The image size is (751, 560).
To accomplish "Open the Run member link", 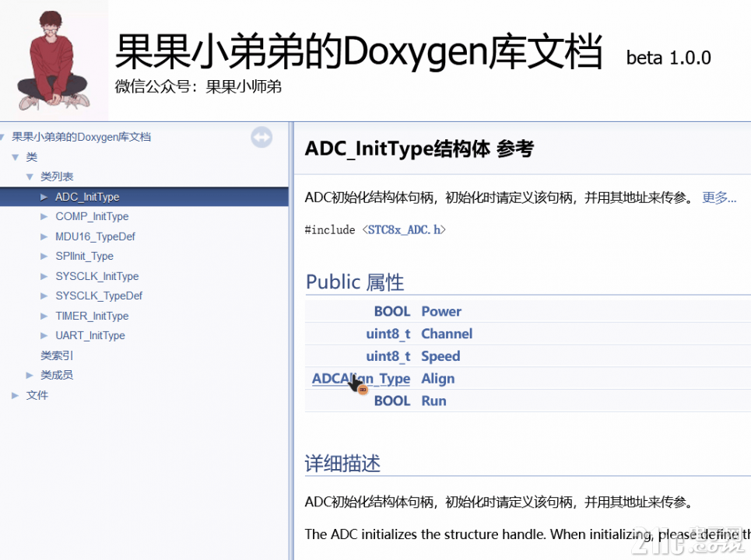I will click(434, 401).
